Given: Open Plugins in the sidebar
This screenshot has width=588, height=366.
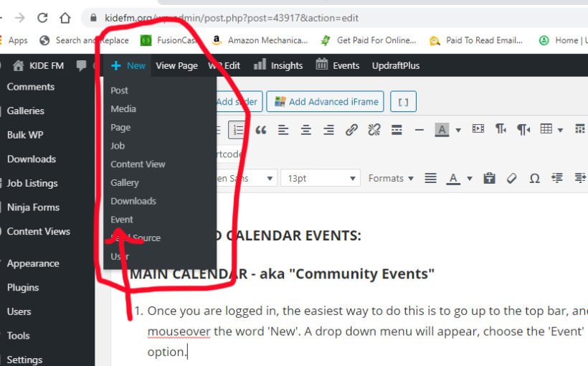Looking at the screenshot, I should click(x=23, y=288).
